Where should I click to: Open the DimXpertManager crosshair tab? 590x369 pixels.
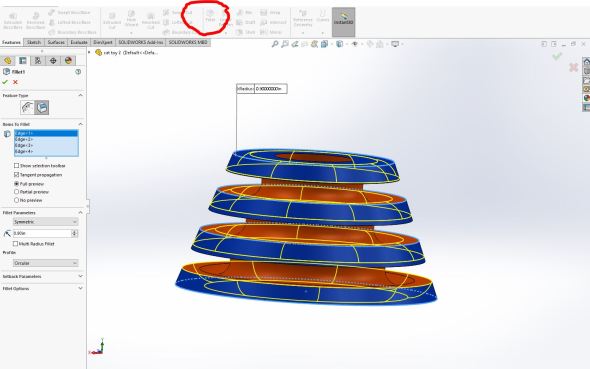[53, 61]
